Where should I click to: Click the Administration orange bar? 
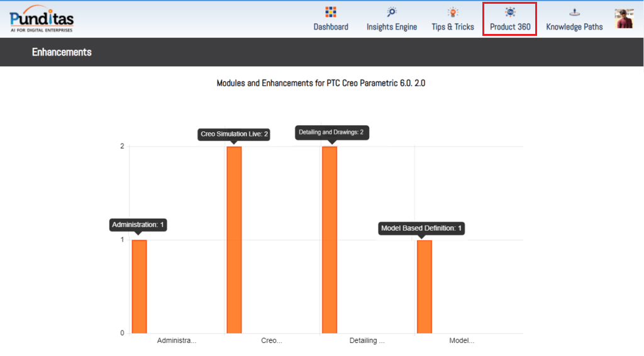(139, 286)
